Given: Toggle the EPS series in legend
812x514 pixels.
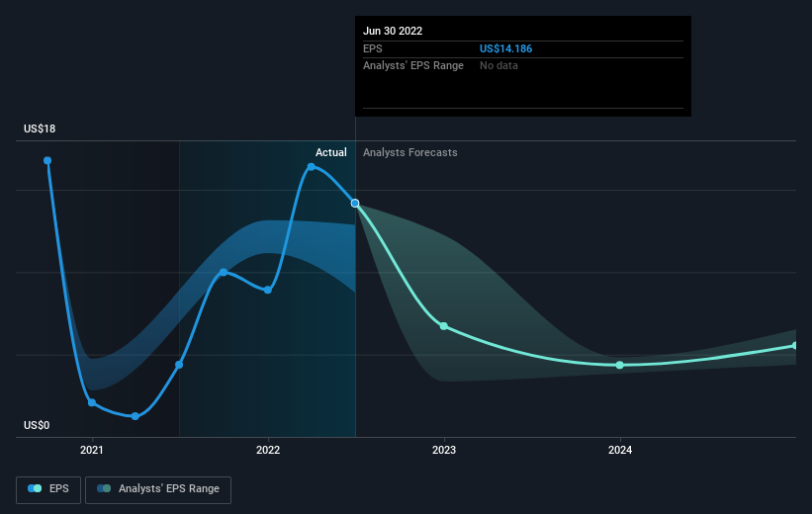Looking at the screenshot, I should [x=47, y=489].
